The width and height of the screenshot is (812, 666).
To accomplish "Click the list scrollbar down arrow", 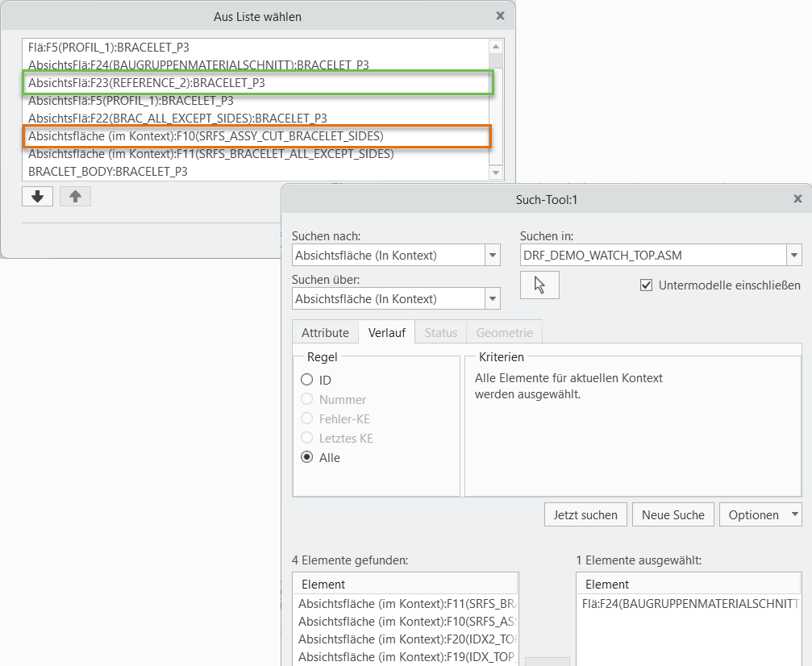I will click(x=496, y=173).
